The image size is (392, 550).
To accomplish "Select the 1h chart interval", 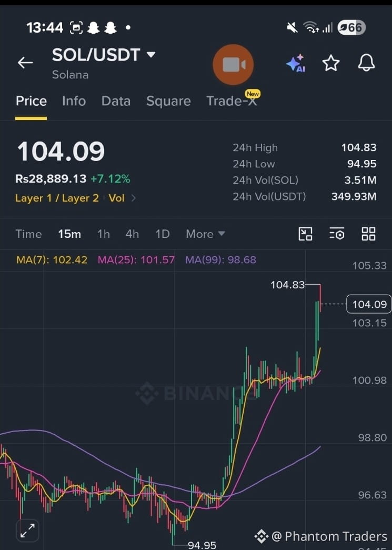I will click(x=104, y=234).
